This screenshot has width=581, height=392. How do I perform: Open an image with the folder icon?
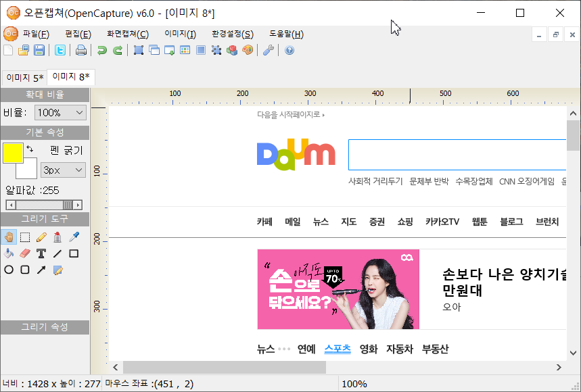(24, 50)
